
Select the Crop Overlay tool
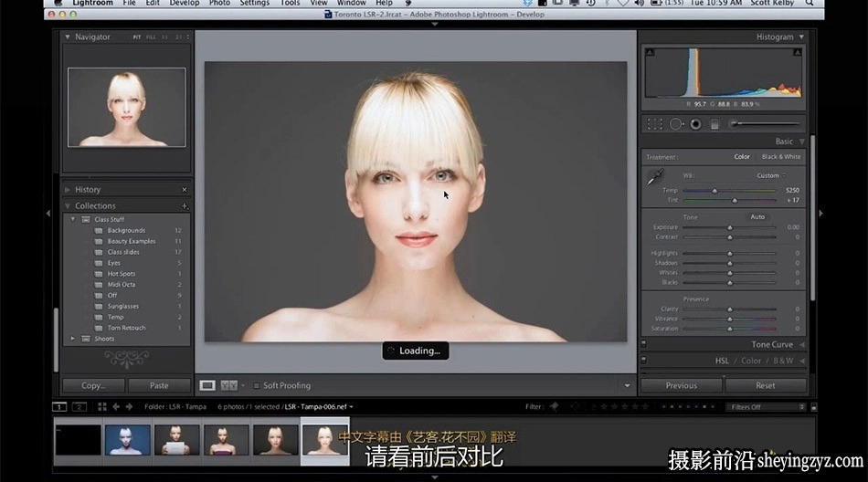(655, 124)
